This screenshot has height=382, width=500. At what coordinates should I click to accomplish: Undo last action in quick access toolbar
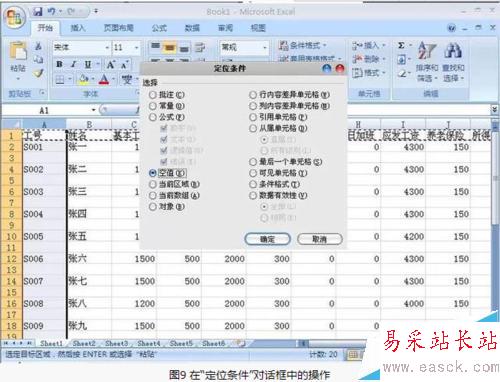(51, 12)
